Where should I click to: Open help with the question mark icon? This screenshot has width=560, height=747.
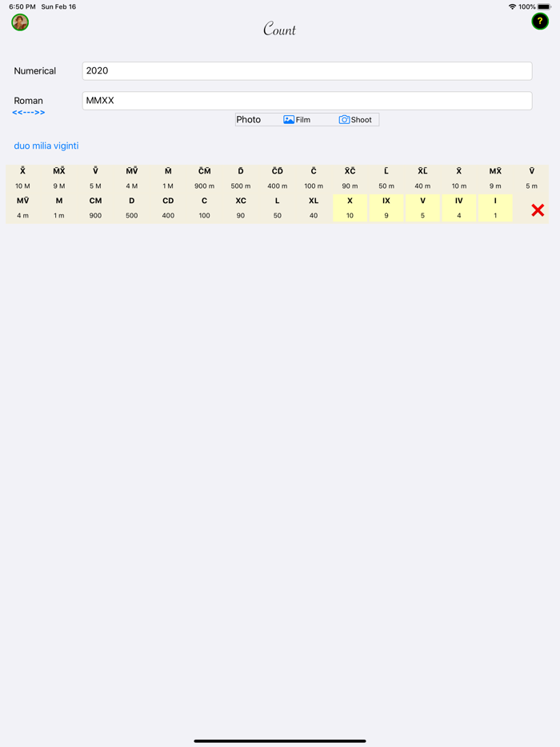point(539,22)
